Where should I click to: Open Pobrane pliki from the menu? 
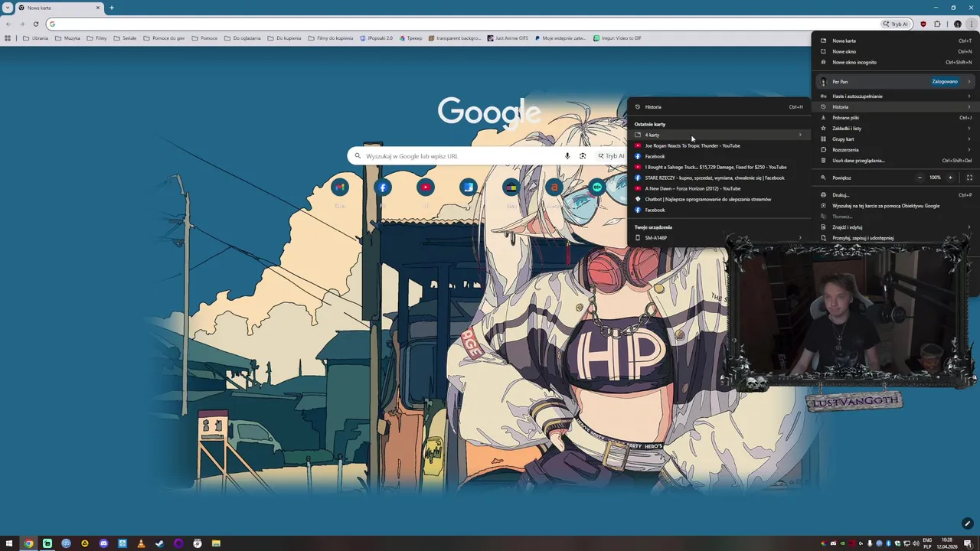895,118
